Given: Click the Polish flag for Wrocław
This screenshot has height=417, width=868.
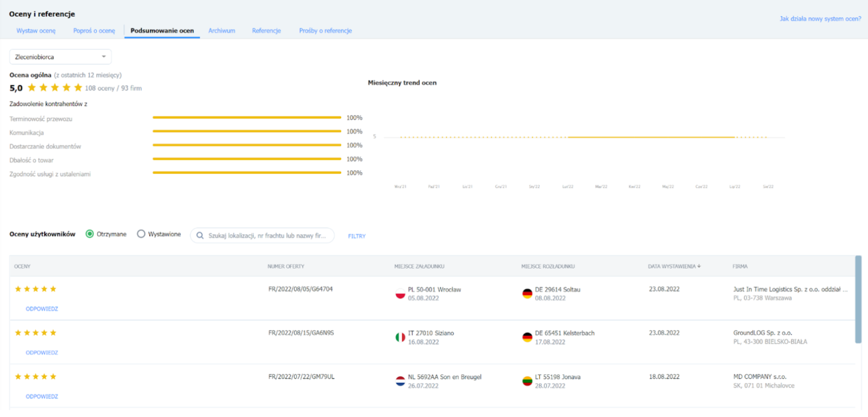Looking at the screenshot, I should click(x=400, y=294).
